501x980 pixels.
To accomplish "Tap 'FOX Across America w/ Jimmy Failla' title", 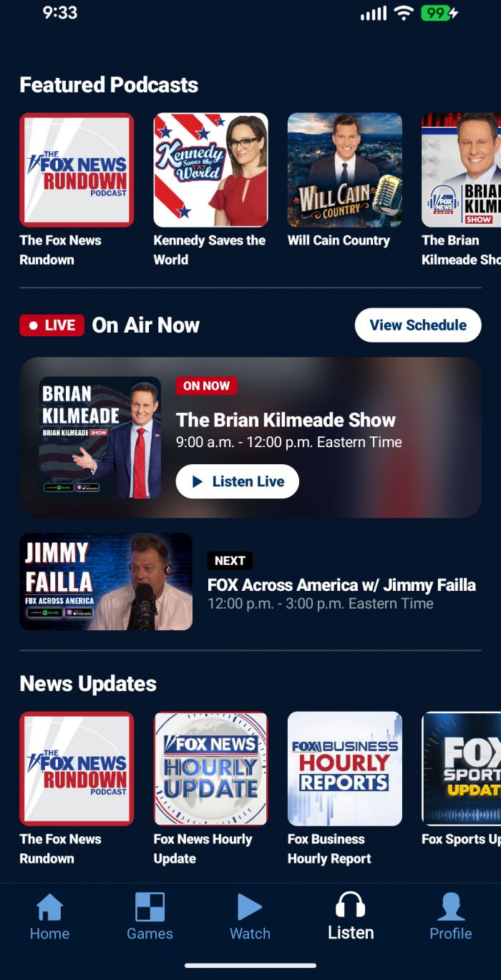I will [x=341, y=585].
